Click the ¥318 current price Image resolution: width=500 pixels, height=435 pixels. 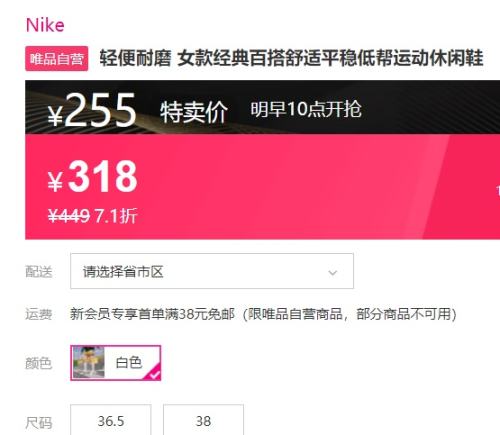93,176
